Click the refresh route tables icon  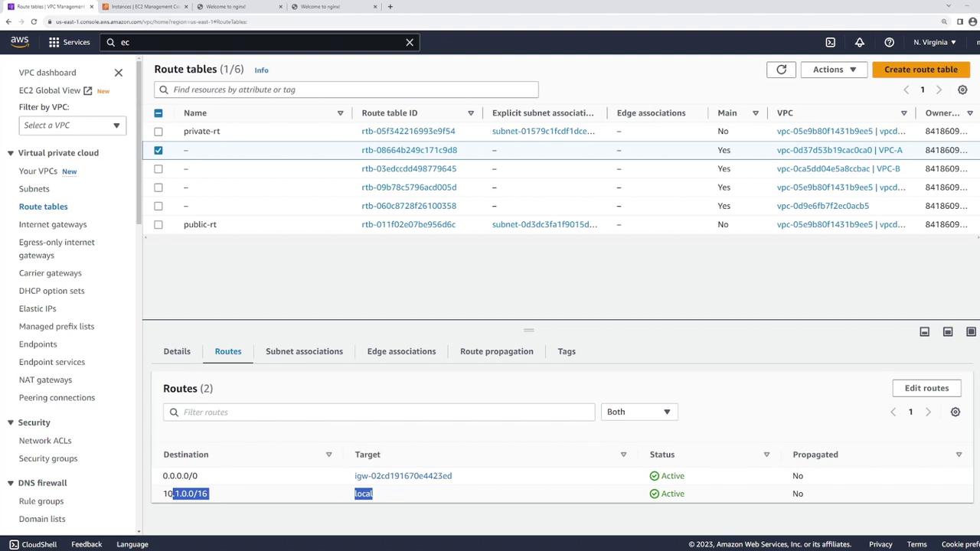pos(781,70)
